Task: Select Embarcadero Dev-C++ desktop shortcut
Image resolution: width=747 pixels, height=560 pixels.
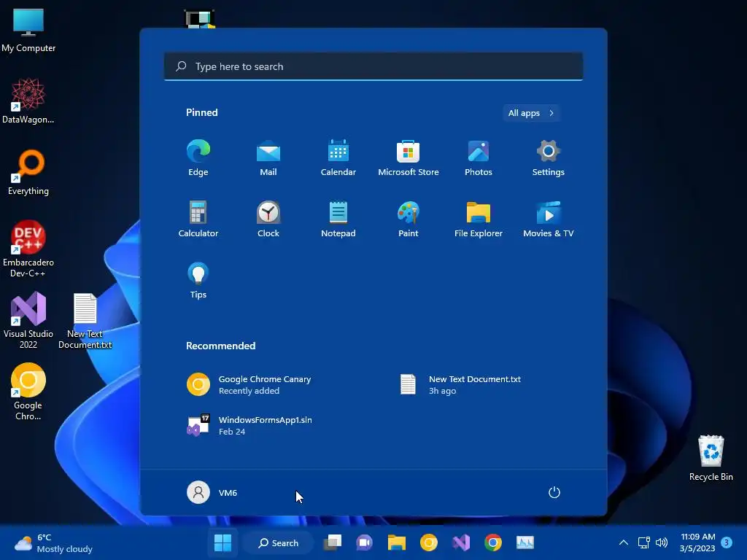Action: click(x=28, y=249)
